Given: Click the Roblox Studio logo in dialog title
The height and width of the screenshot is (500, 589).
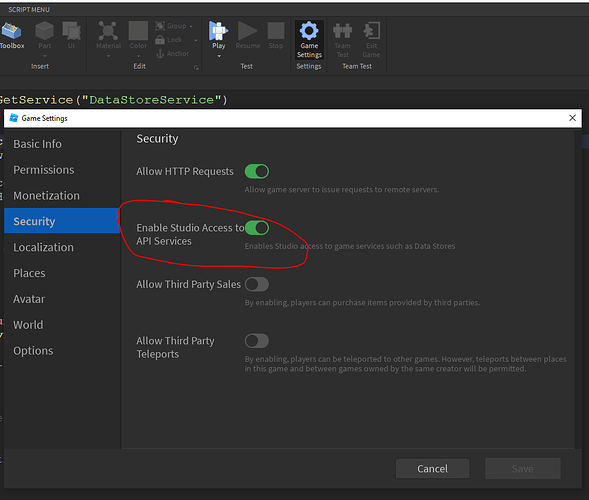Looking at the screenshot, I should [x=14, y=118].
